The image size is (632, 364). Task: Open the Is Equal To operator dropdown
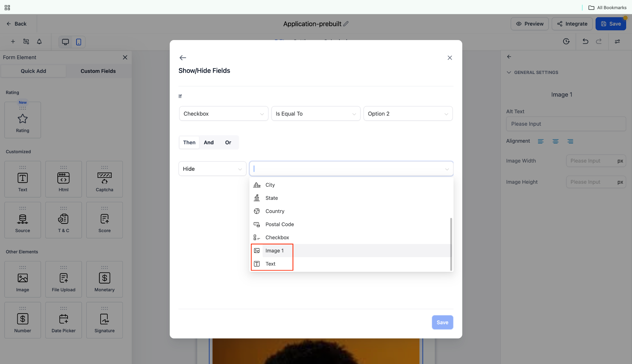pos(316,114)
